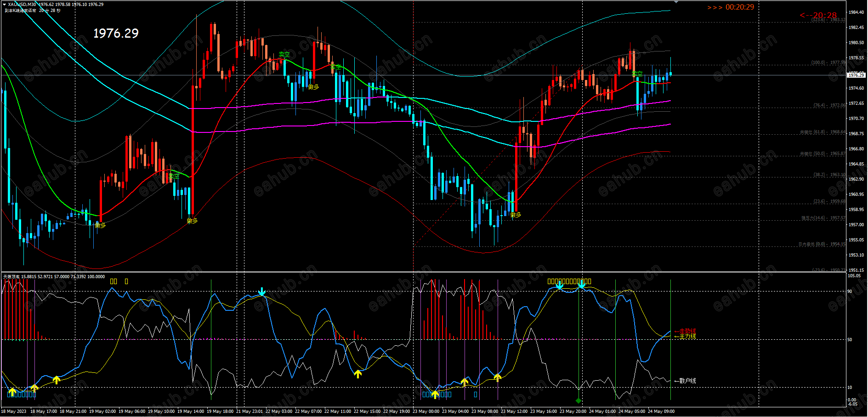Viewport: 868px width, 417px height.
Task: Click the rightmost yellow up arrow in indicator
Action: [497, 377]
